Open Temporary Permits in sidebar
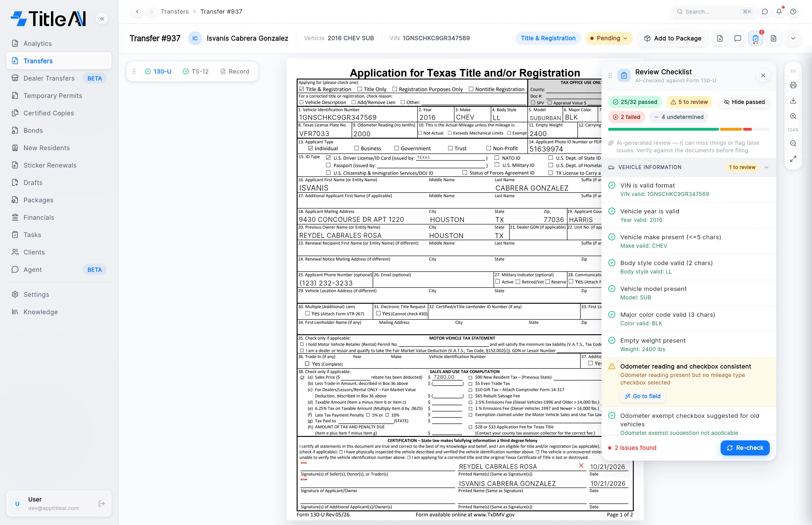Screen dimensions: 812x525 (59, 96)
